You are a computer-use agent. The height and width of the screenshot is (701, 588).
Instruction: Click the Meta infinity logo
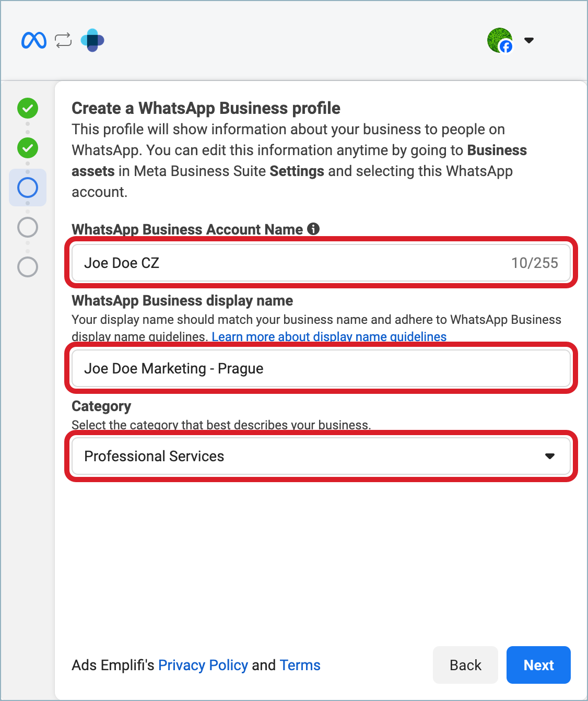click(x=34, y=40)
